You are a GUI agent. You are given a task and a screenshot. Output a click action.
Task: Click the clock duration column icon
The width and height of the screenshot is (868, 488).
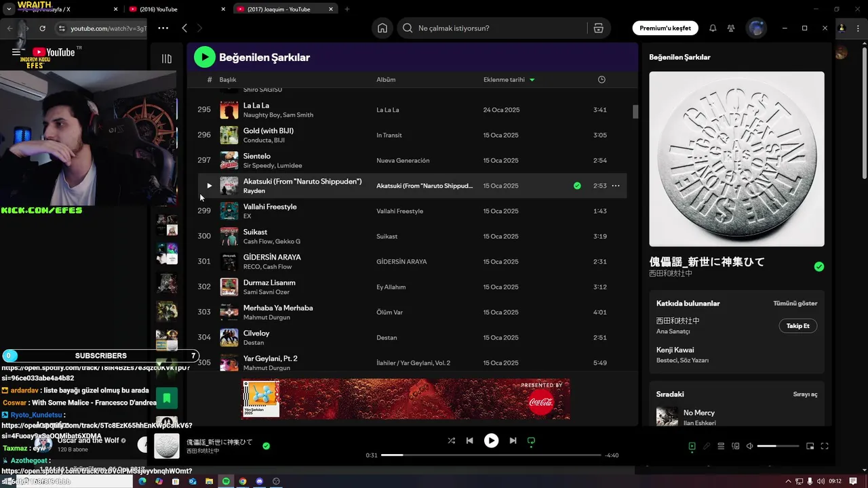[601, 79]
